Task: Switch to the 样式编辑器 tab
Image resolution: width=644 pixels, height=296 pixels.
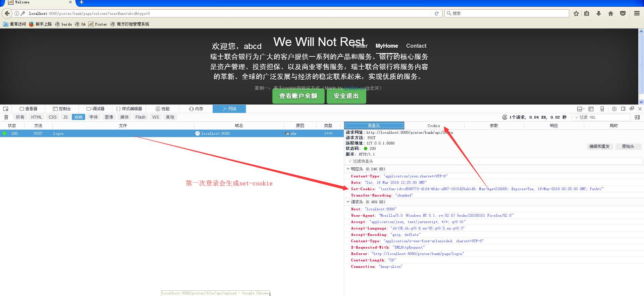Action: point(129,109)
